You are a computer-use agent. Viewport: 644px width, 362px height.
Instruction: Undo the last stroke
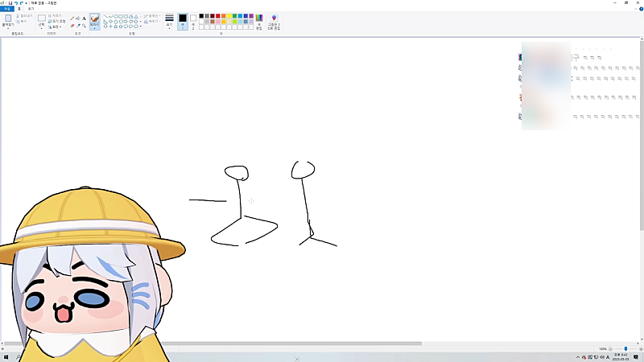tap(16, 3)
